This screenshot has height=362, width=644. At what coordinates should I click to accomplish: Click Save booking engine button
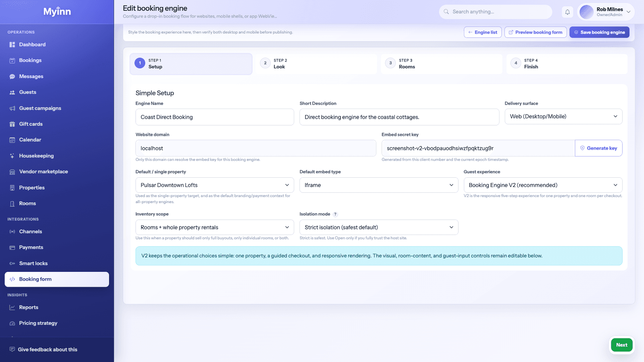click(x=599, y=32)
